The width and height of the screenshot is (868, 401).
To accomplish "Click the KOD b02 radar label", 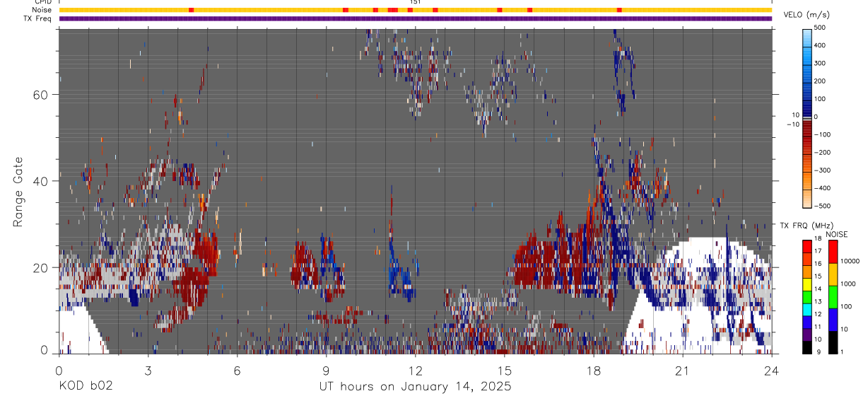I will (x=85, y=387).
